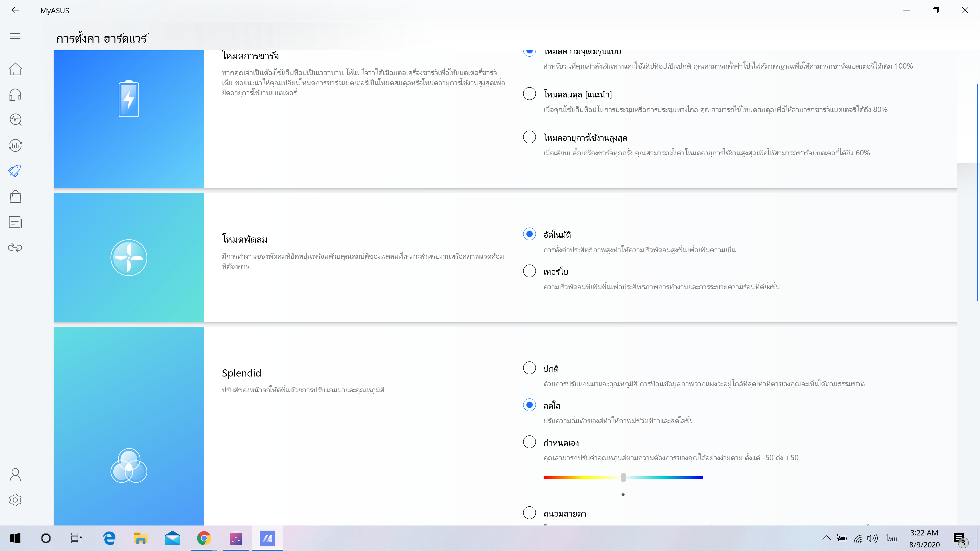Click the Splendid heading
The height and width of the screenshot is (551, 980).
coord(242,373)
